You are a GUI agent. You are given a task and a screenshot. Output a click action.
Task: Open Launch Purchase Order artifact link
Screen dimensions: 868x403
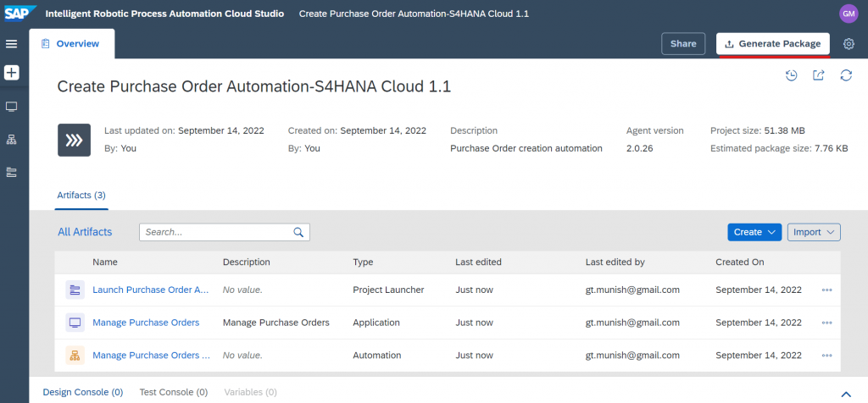coord(151,290)
